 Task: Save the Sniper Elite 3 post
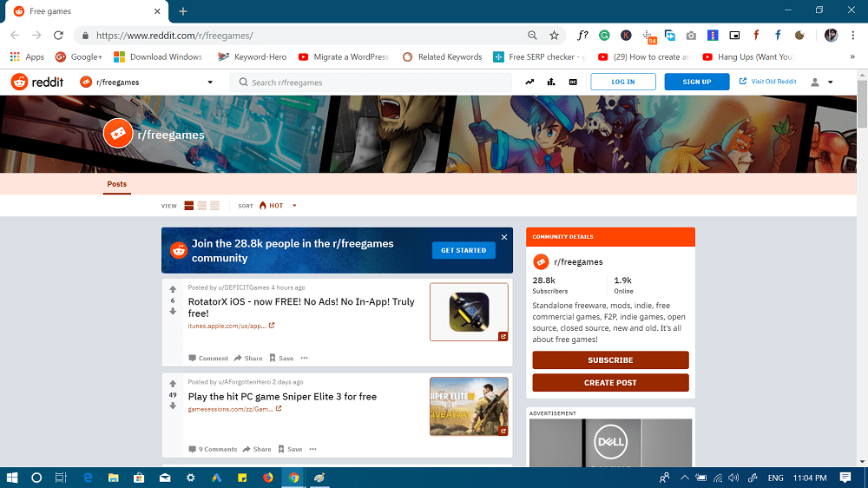(290, 449)
